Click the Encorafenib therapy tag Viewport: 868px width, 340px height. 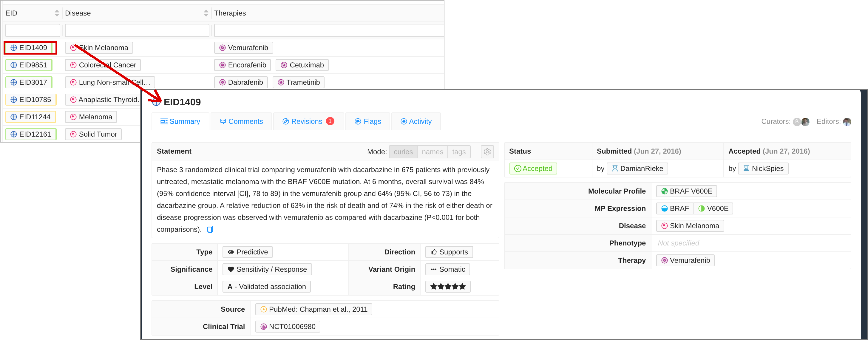[243, 65]
